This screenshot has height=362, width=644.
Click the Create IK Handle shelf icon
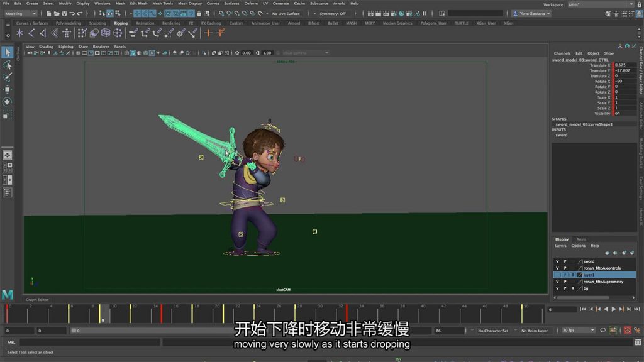click(43, 33)
